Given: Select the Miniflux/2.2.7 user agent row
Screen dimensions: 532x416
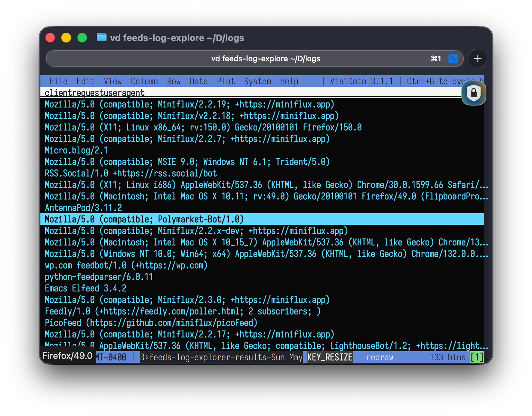Looking at the screenshot, I should [x=262, y=139].
